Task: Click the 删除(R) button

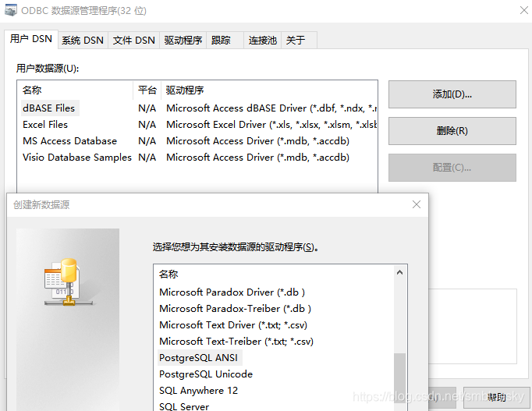Action: click(452, 131)
